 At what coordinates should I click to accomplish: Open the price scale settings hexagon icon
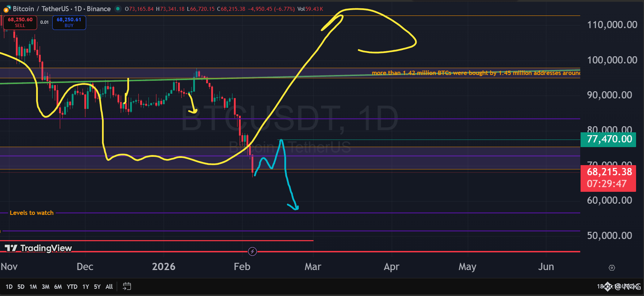[612, 268]
